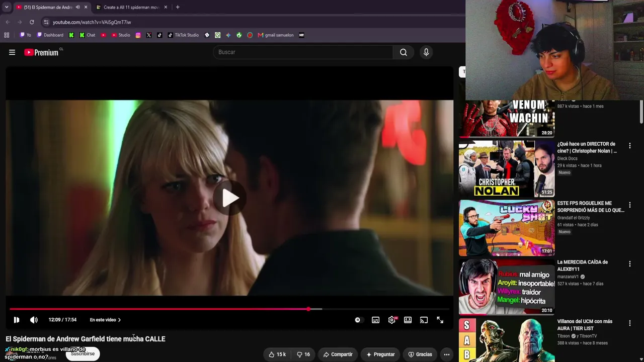Click the Suscribirse button
644x362 pixels.
pyautogui.click(x=83, y=354)
